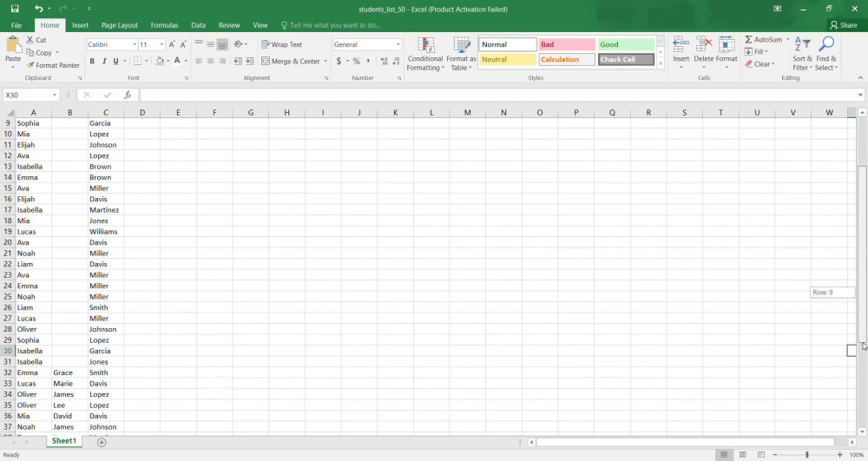868x461 pixels.
Task: Click the Orientation text-angle icon
Action: click(x=238, y=44)
